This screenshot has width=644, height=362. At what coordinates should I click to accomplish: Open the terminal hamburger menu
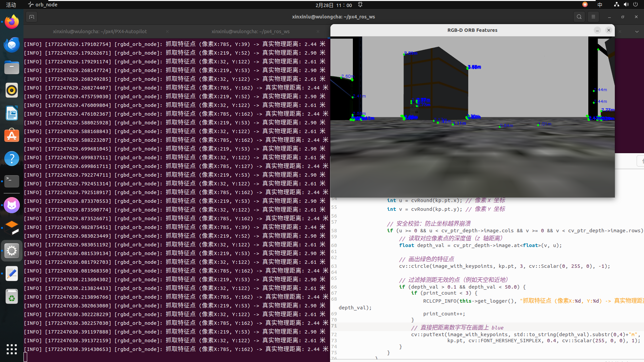tap(593, 17)
